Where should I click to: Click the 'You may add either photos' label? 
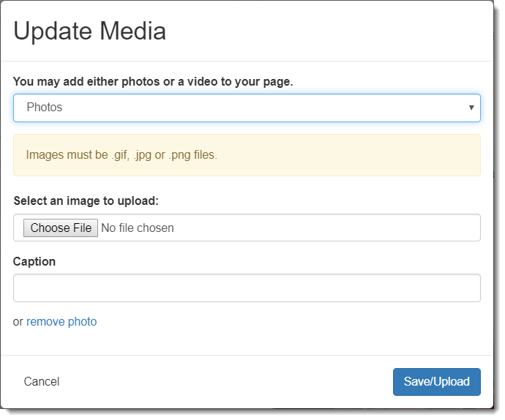tap(153, 82)
